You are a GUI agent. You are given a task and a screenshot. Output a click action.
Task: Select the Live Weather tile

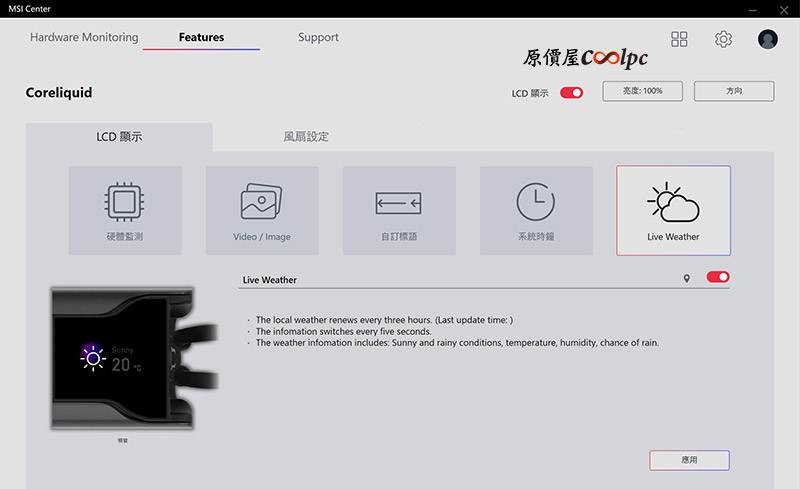point(673,210)
